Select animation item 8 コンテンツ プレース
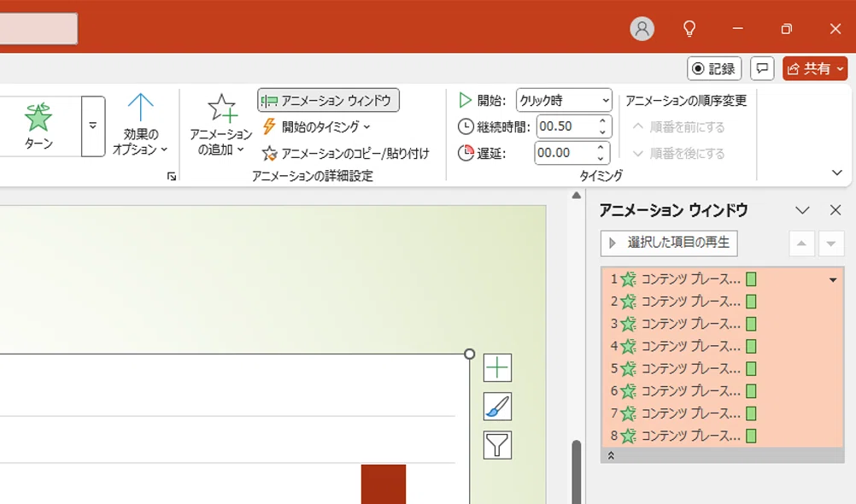Screen dimensions: 856x504 (x=722, y=436)
